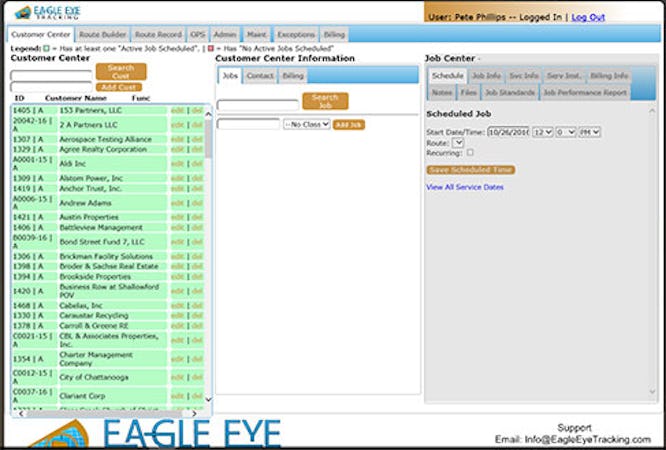
Task: Click del for Andrew Adams
Action: coord(197,203)
